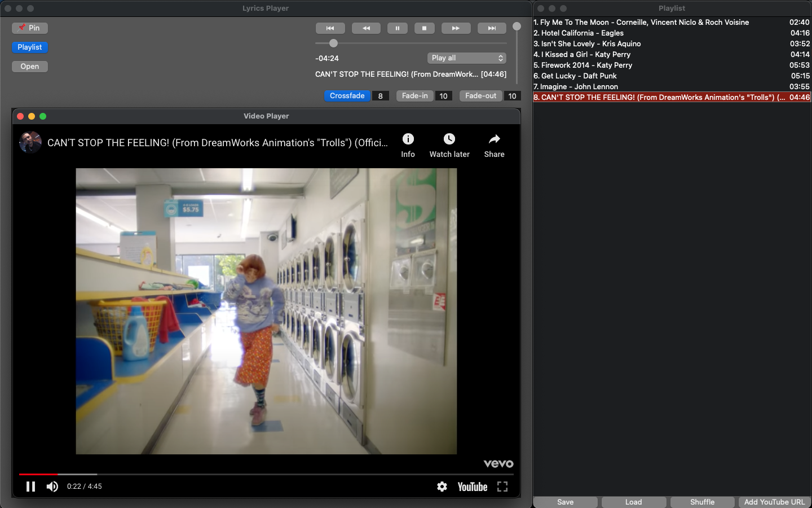Open YouTube video settings gear
This screenshot has height=508, width=812.
442,487
